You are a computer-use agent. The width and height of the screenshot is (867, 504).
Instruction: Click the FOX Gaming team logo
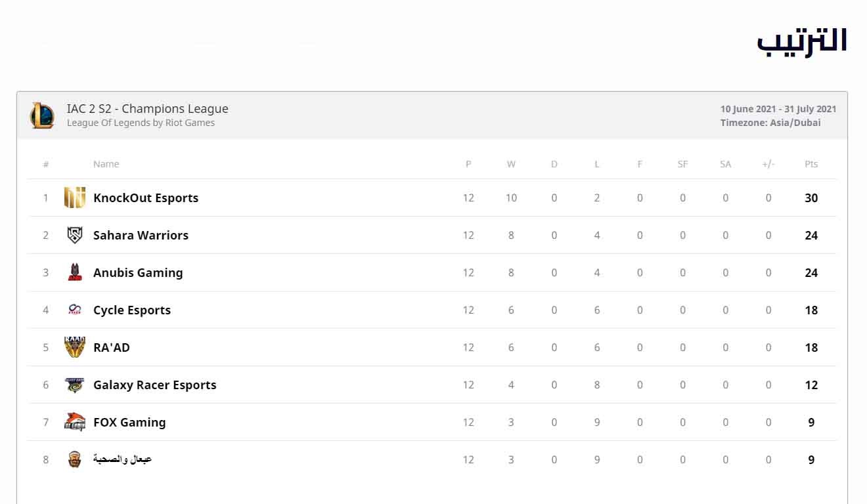point(75,421)
